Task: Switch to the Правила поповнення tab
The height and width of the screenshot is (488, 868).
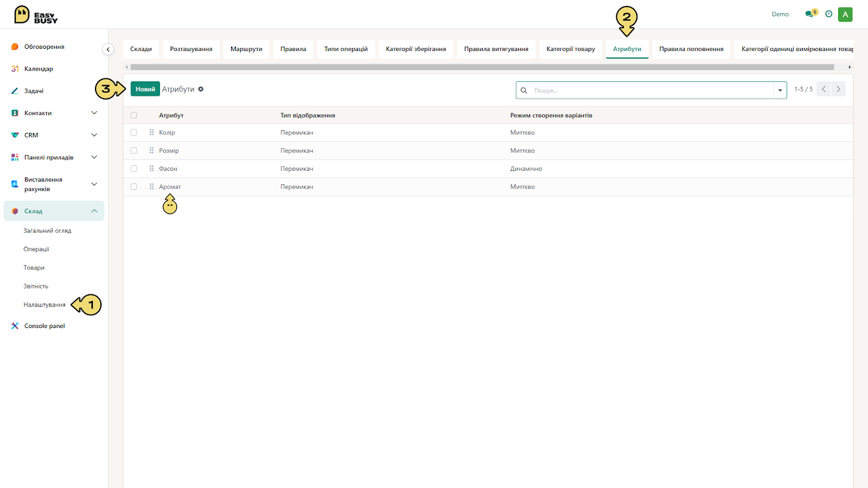Action: coord(691,49)
